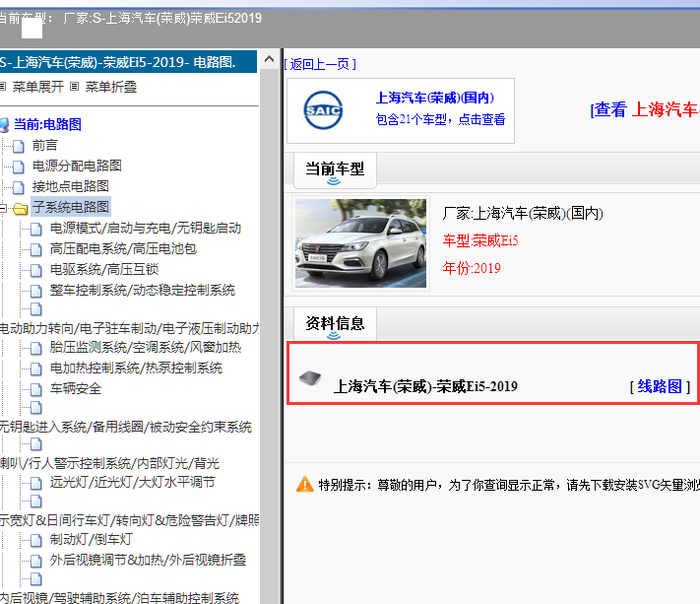The height and width of the screenshot is (604, 700).
Task: Open 整车控制系统/动态稳定控制系统 diagram
Action: coord(143,290)
